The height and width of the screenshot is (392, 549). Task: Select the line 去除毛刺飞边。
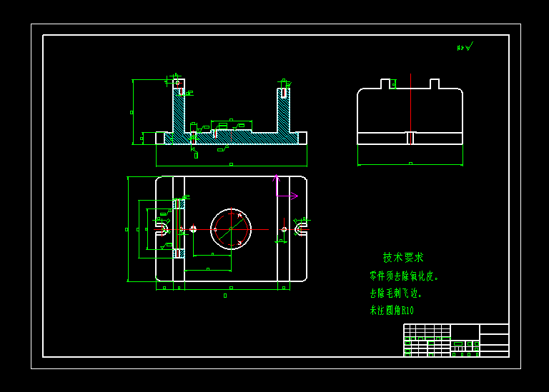tap(395, 293)
